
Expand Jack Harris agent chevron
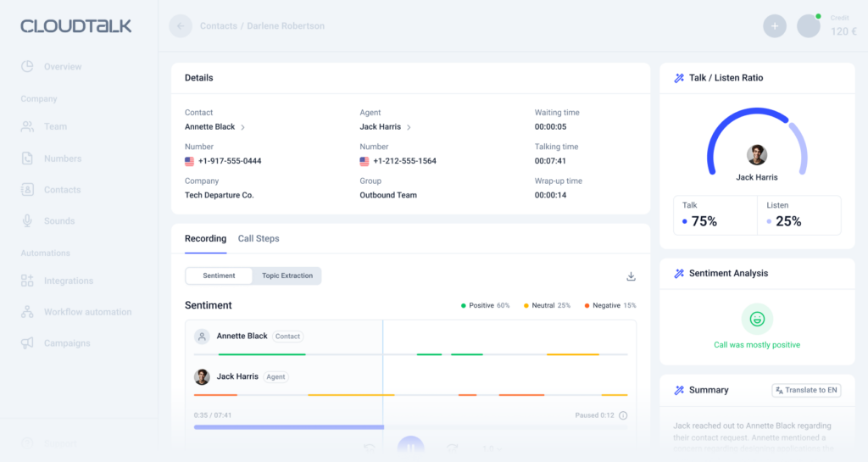click(409, 127)
